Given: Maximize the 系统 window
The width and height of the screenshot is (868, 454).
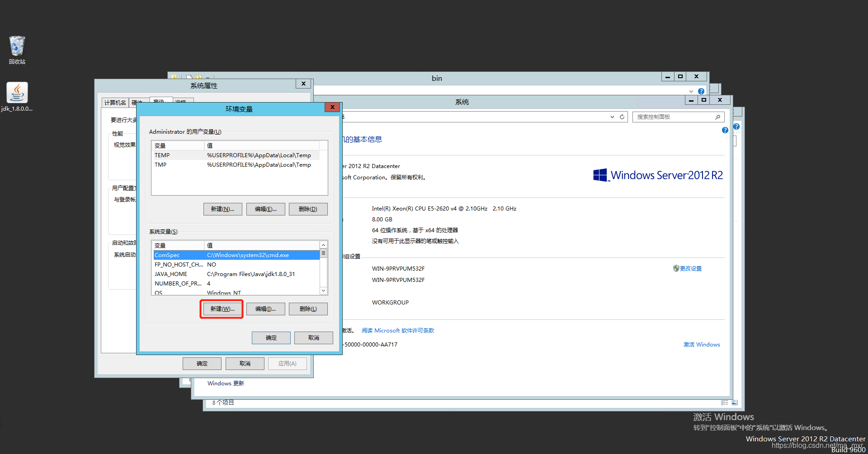Looking at the screenshot, I should (x=704, y=100).
